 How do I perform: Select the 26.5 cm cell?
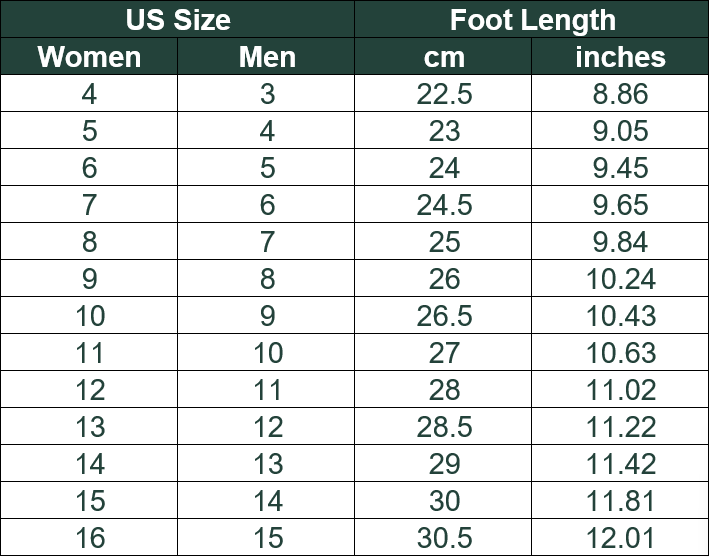[x=444, y=317]
